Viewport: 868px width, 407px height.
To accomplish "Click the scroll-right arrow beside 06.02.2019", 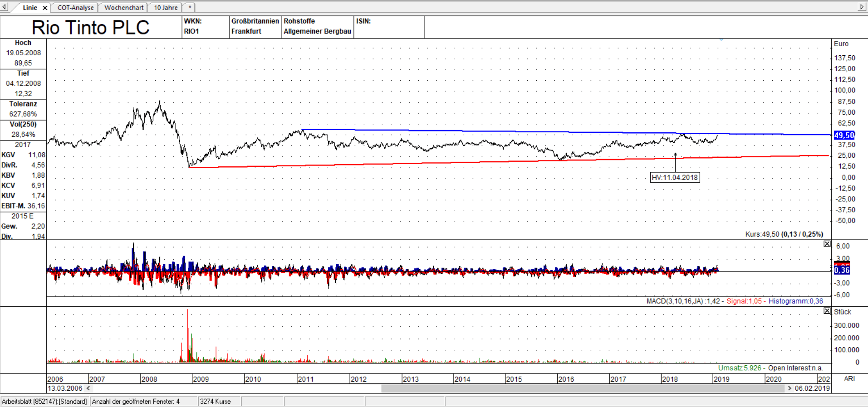I will pos(790,388).
